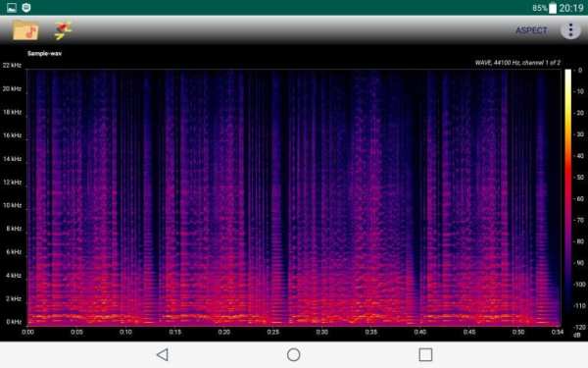Tap Android back navigation button

click(x=163, y=354)
